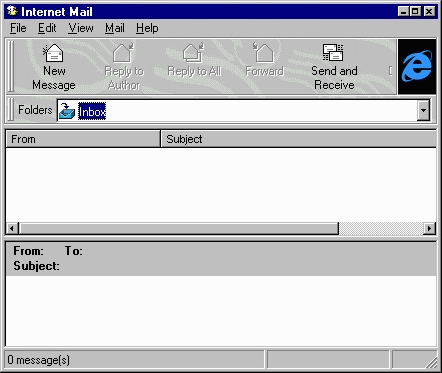Select the highlighted Inbox folder text
Screen dimensions: 442x373
pos(92,111)
